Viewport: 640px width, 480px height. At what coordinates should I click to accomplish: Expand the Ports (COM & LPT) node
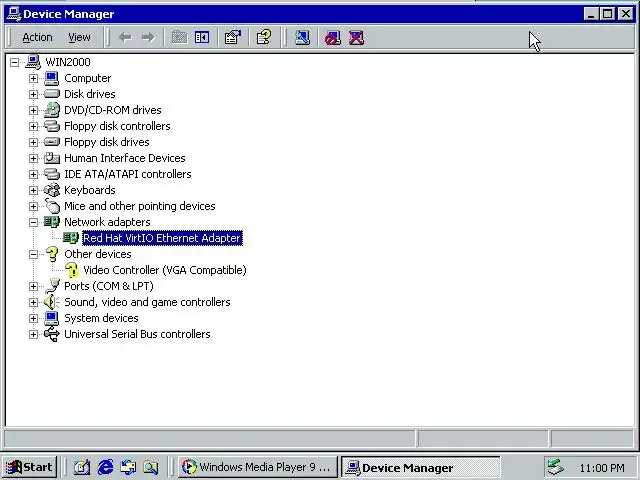[x=33, y=286]
